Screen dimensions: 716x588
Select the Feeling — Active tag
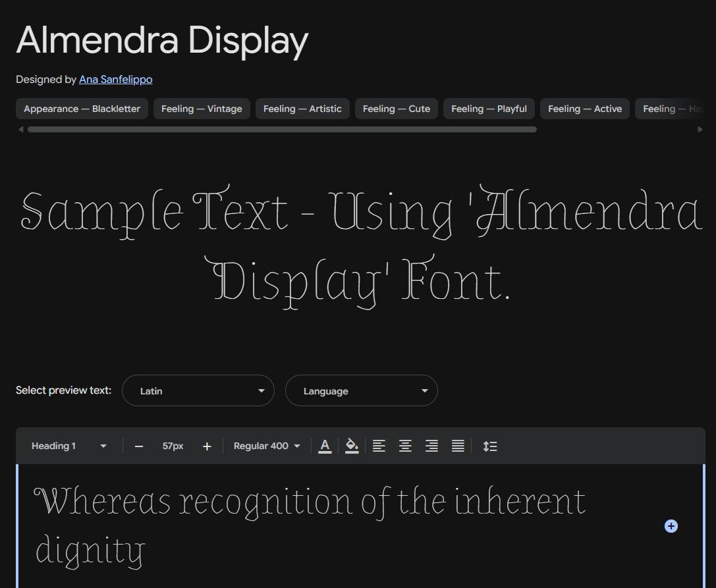[585, 109]
